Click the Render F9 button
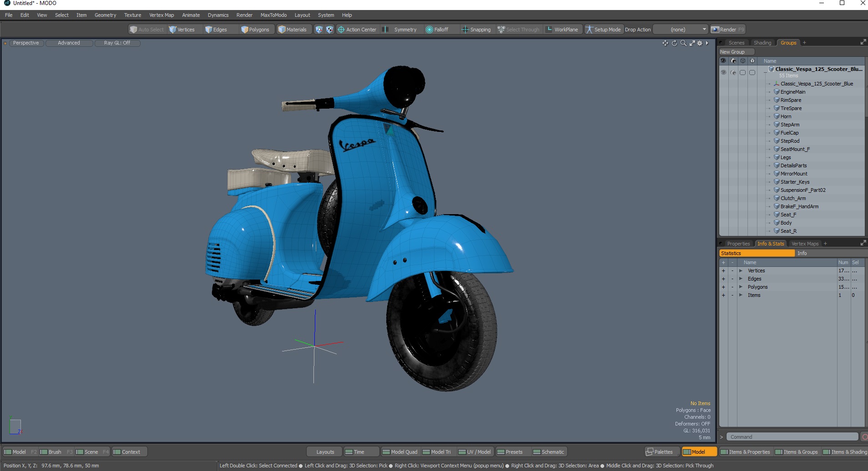868x471 pixels. point(728,30)
